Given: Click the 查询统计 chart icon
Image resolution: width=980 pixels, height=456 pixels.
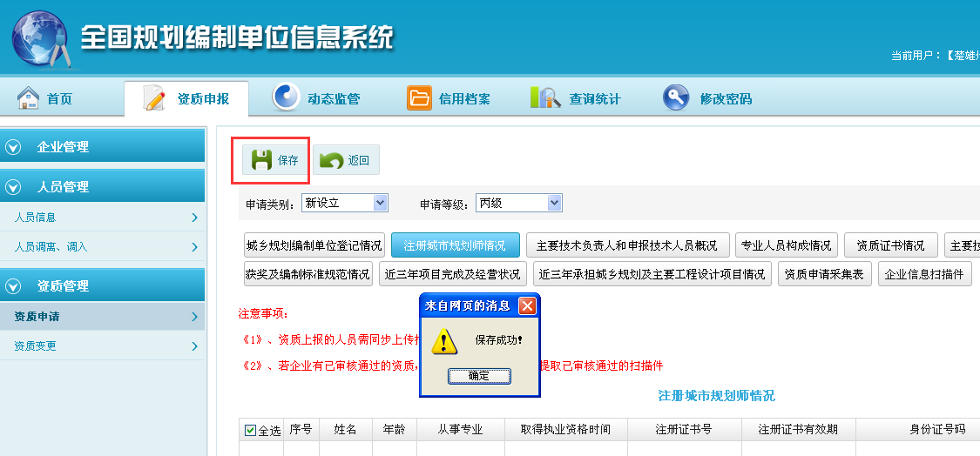Looking at the screenshot, I should 545,98.
